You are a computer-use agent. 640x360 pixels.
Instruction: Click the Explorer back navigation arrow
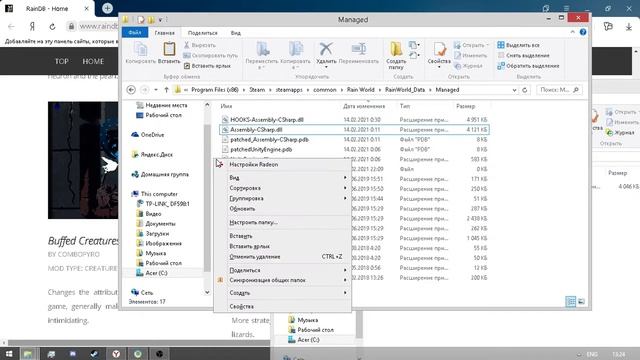pyautogui.click(x=131, y=90)
